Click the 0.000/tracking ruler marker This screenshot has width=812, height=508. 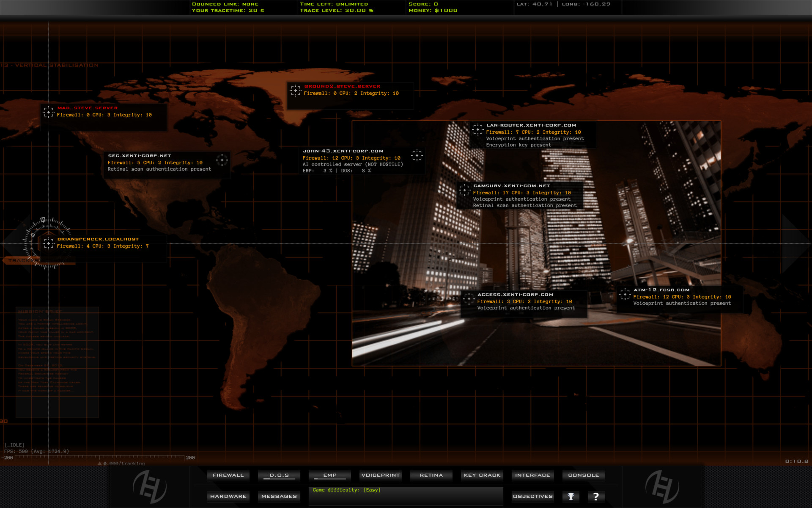[x=121, y=463]
